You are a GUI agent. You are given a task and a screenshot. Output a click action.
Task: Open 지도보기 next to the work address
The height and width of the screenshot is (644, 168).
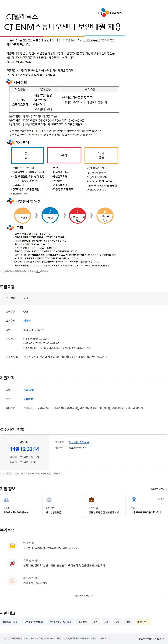(100, 357)
